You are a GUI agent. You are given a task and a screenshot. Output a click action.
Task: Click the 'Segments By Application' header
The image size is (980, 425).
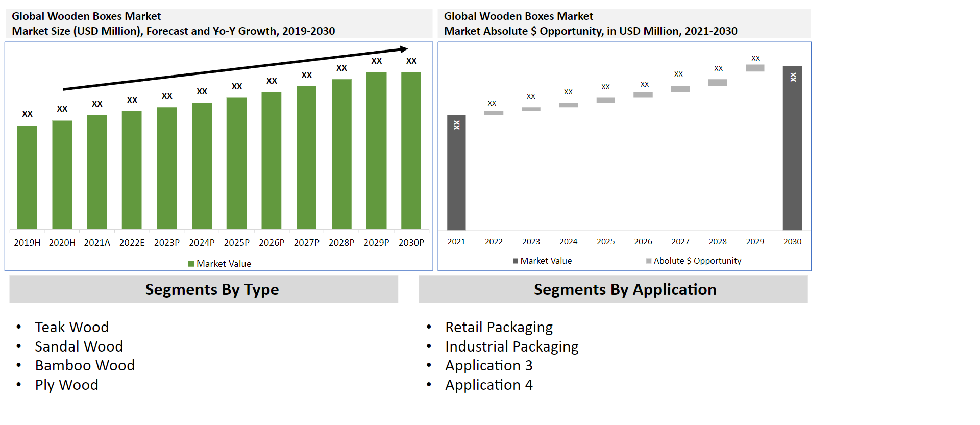[x=614, y=289]
